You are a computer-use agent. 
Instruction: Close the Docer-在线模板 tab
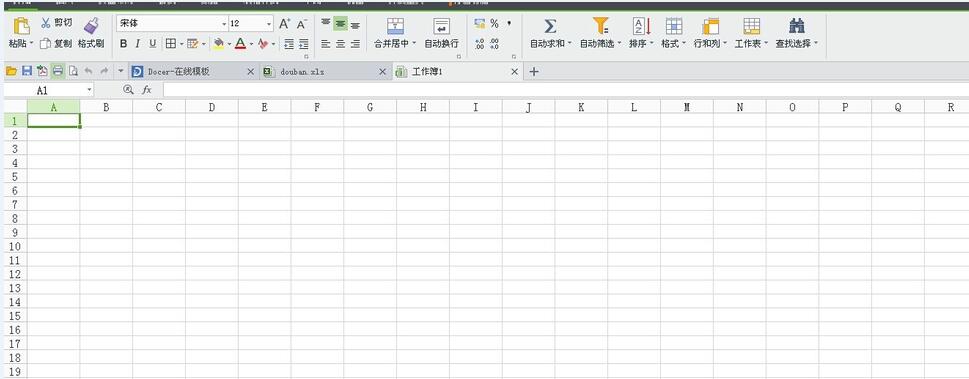tap(250, 72)
